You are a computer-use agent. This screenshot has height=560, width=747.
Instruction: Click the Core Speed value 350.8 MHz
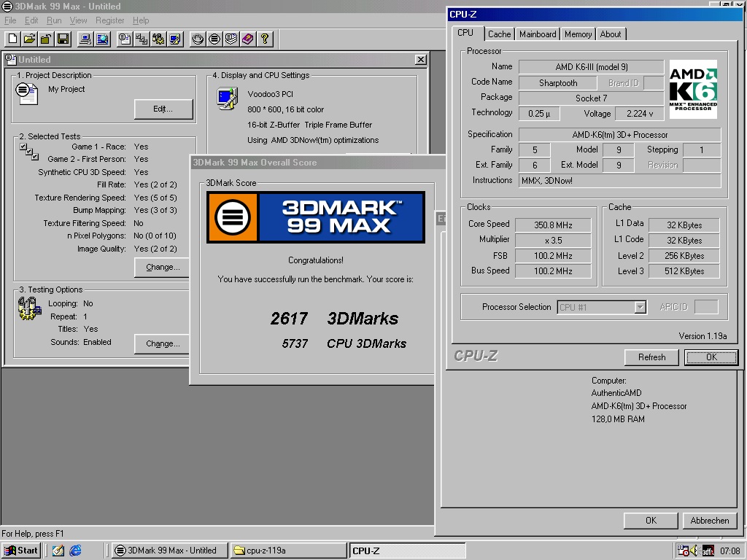pyautogui.click(x=553, y=225)
